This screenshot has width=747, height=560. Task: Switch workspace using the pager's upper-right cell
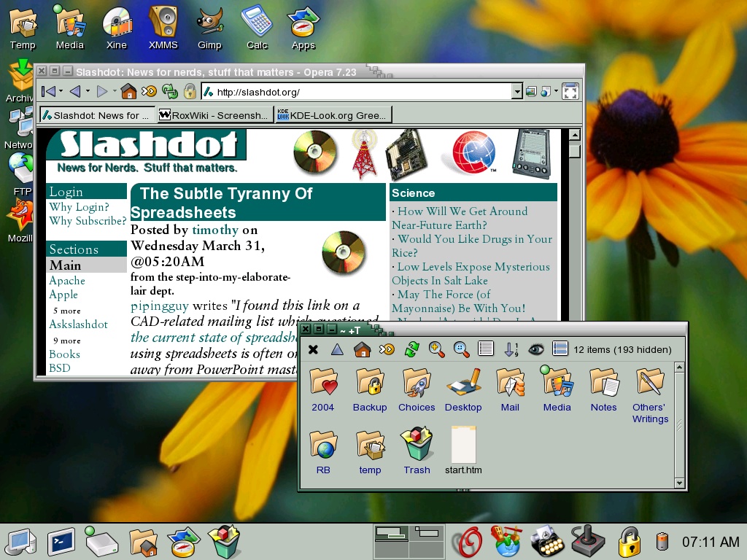[427, 532]
